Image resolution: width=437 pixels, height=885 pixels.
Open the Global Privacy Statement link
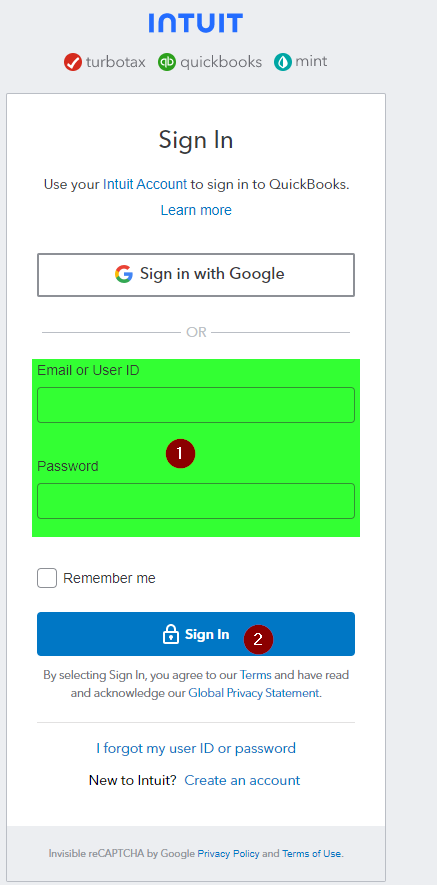tap(254, 693)
